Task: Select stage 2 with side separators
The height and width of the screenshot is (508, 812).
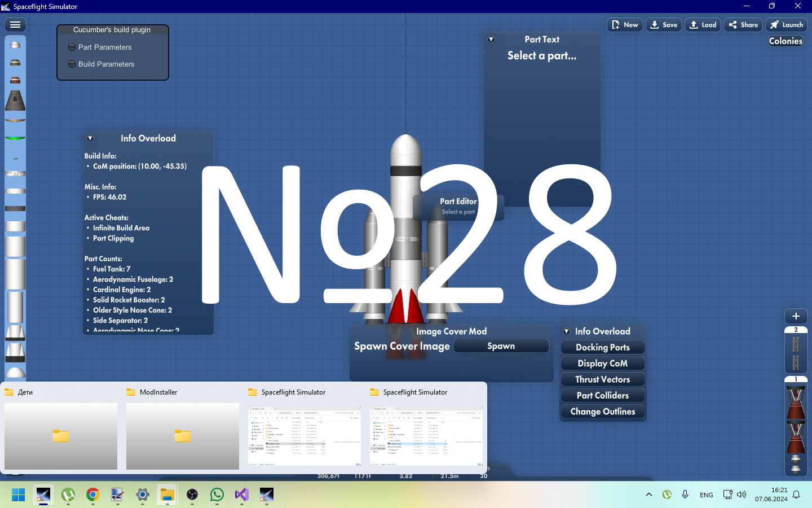Action: 796,349
